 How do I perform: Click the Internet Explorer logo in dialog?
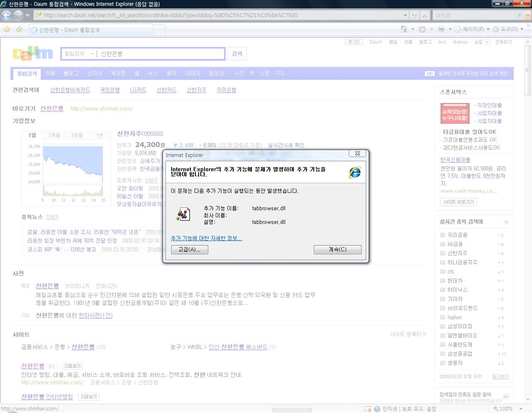pos(355,172)
